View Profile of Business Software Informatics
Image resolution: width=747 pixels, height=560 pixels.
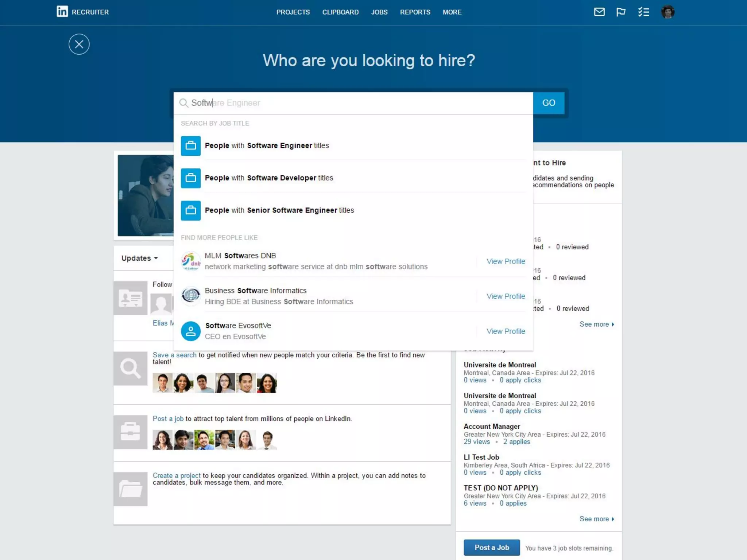506,296
